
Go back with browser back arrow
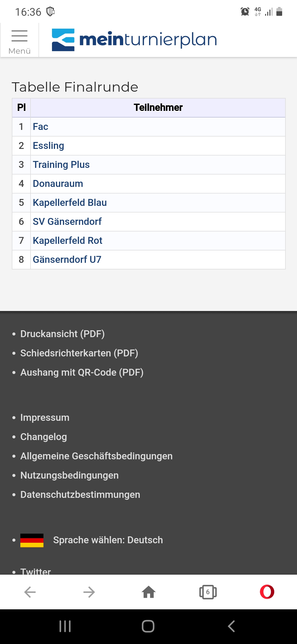30,592
